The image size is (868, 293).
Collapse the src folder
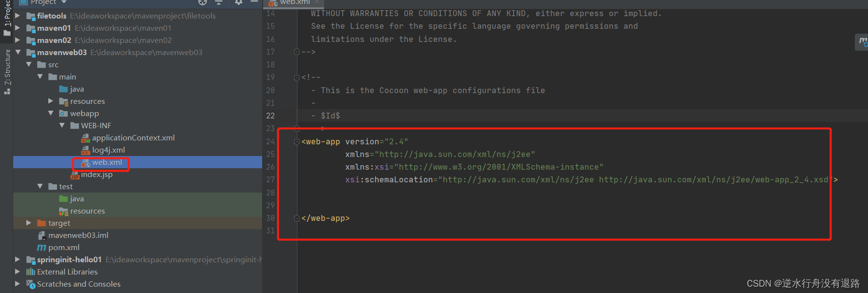29,64
